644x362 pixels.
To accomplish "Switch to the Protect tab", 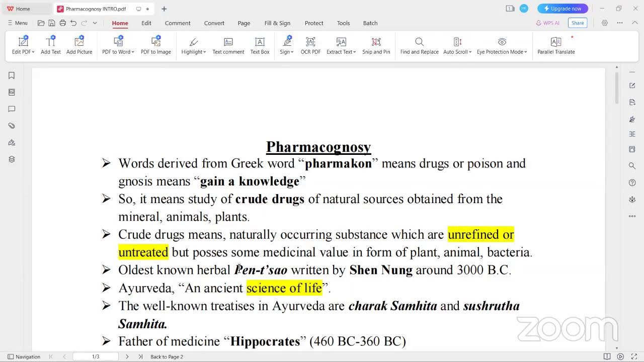I will 314,23.
